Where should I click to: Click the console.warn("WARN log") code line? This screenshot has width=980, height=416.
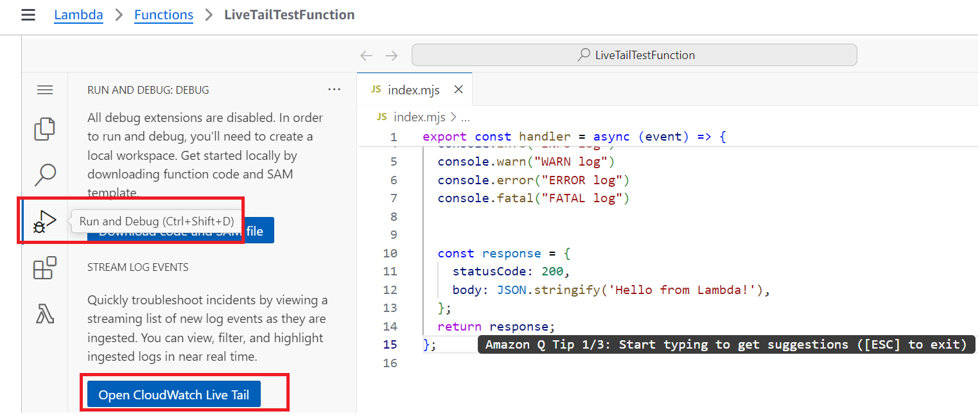(x=526, y=161)
